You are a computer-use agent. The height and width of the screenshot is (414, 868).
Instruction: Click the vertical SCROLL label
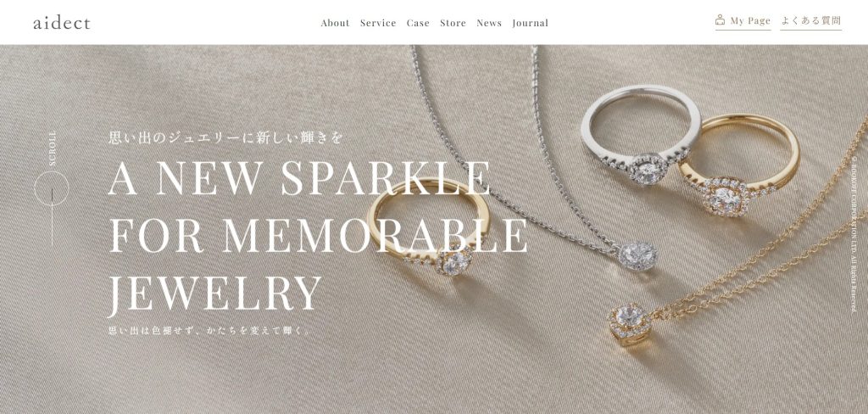point(52,148)
